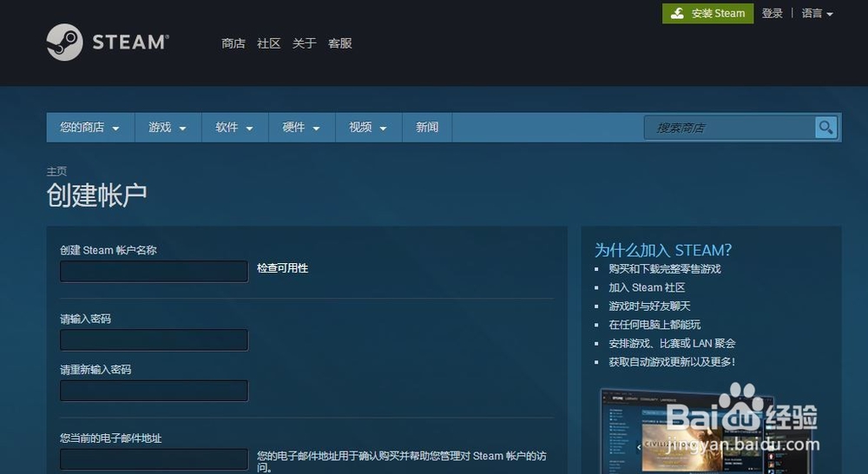The width and height of the screenshot is (868, 474).
Task: Click the 电子邮件地址 input field
Action: click(154, 459)
